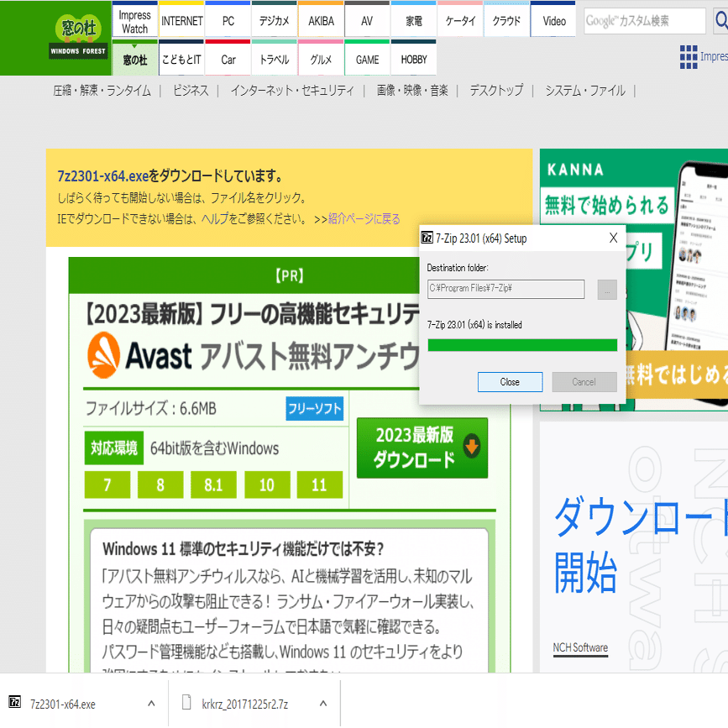Click the 窓の杜 Windows Forest logo
Viewport: 728px width, 728px height.
click(x=78, y=36)
